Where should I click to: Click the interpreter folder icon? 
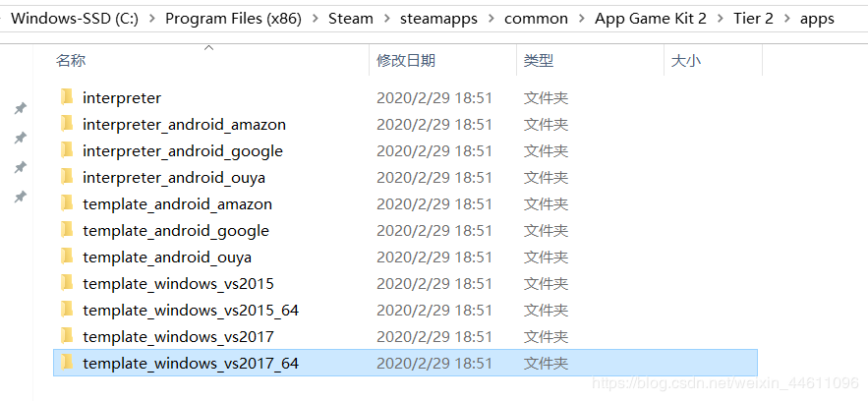click(67, 97)
